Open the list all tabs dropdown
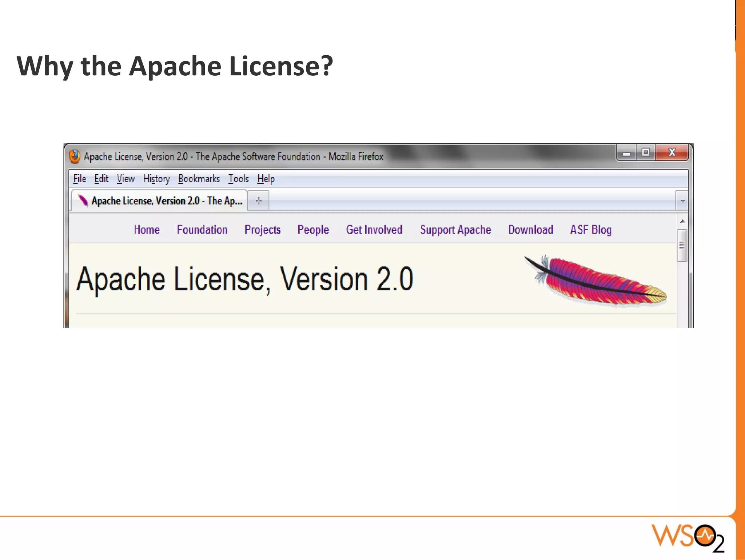Screen dimensions: 745x560 (682, 201)
